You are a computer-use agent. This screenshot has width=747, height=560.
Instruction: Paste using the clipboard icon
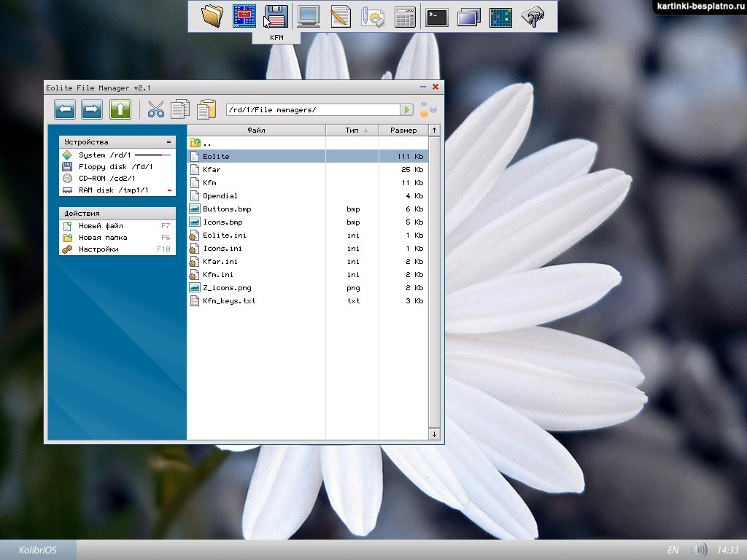(206, 109)
